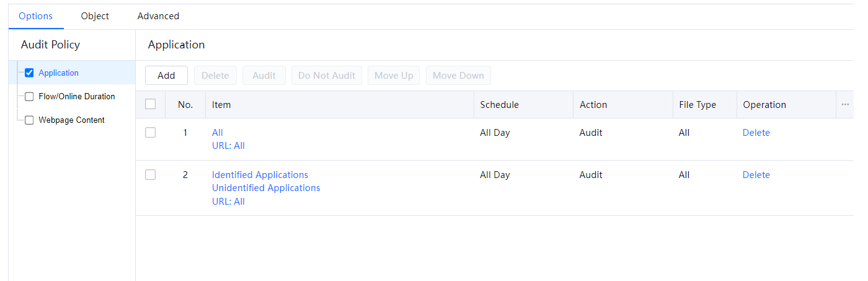This screenshot has height=281, width=868.
Task: Go to the Options tab
Action: coord(35,16)
